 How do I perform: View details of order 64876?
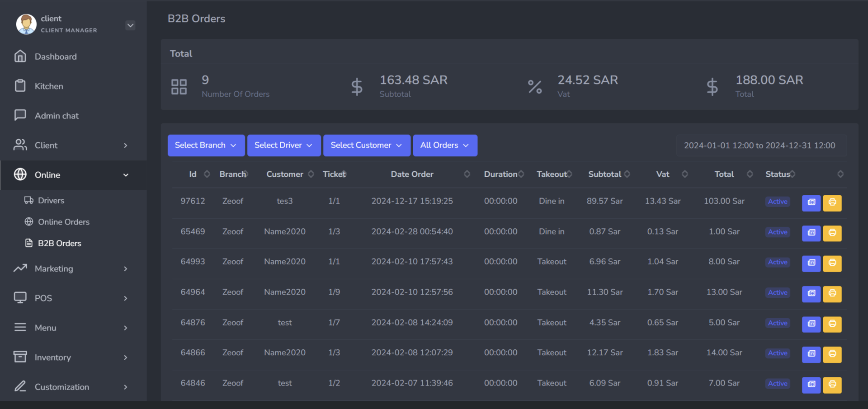811,324
